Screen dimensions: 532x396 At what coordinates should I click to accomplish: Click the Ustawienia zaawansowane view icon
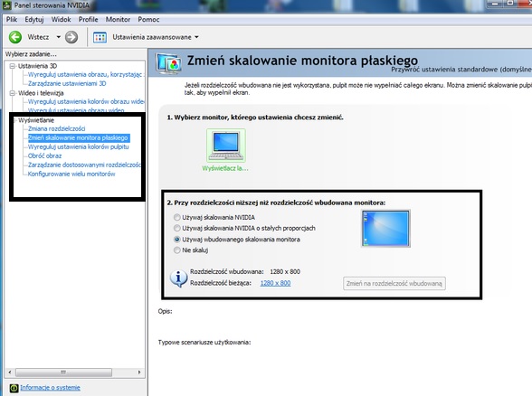click(x=100, y=37)
